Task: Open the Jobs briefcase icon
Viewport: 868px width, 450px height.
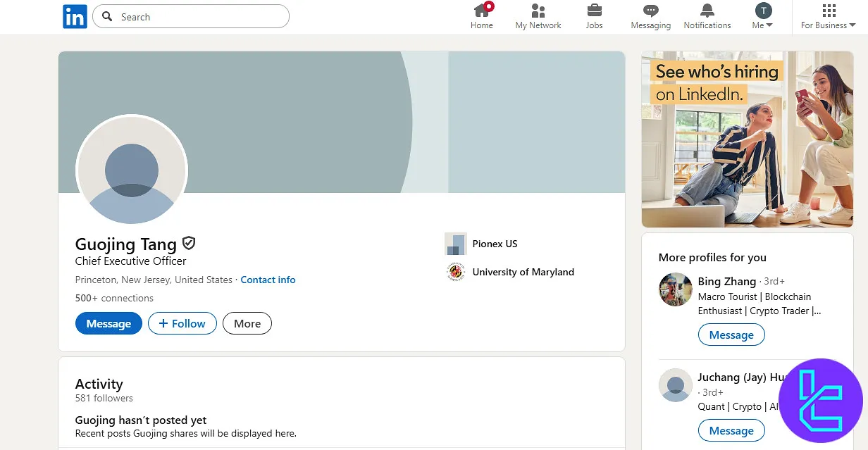Action: click(x=594, y=11)
